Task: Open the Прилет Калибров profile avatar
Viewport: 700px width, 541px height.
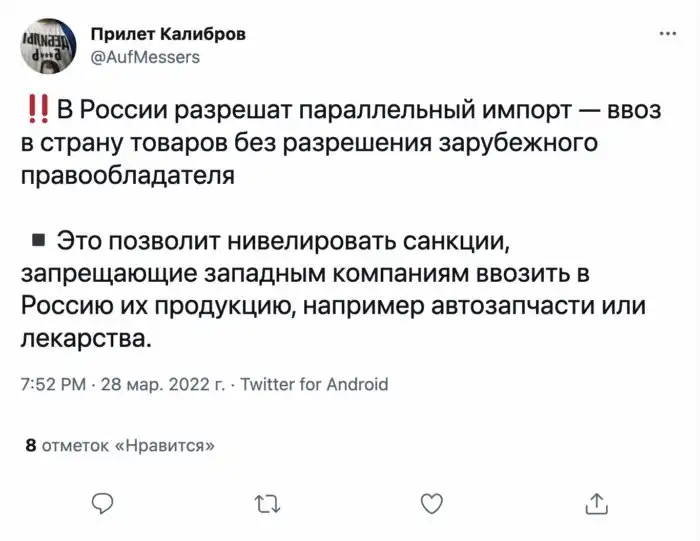Action: click(x=48, y=46)
